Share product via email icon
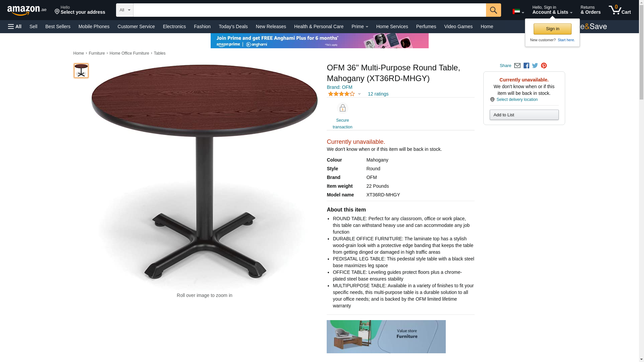 (517, 66)
